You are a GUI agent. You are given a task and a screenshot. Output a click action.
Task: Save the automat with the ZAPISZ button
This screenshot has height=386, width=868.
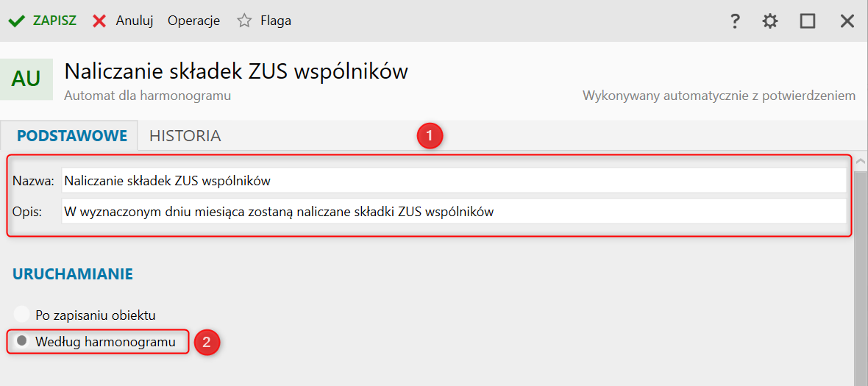42,21
